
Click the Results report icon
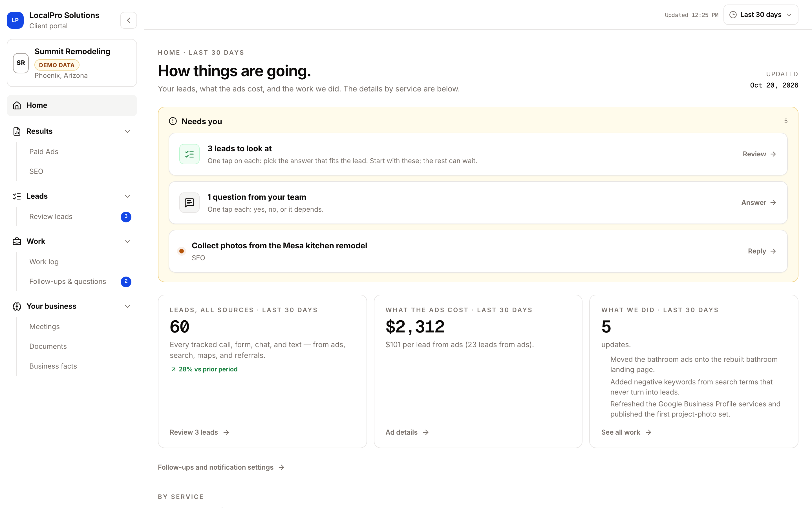(x=17, y=131)
